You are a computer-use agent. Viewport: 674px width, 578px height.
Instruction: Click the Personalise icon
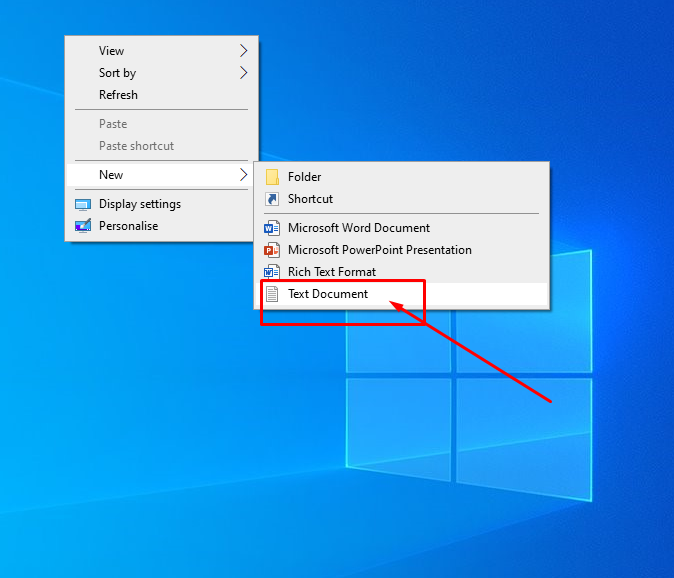point(83,226)
